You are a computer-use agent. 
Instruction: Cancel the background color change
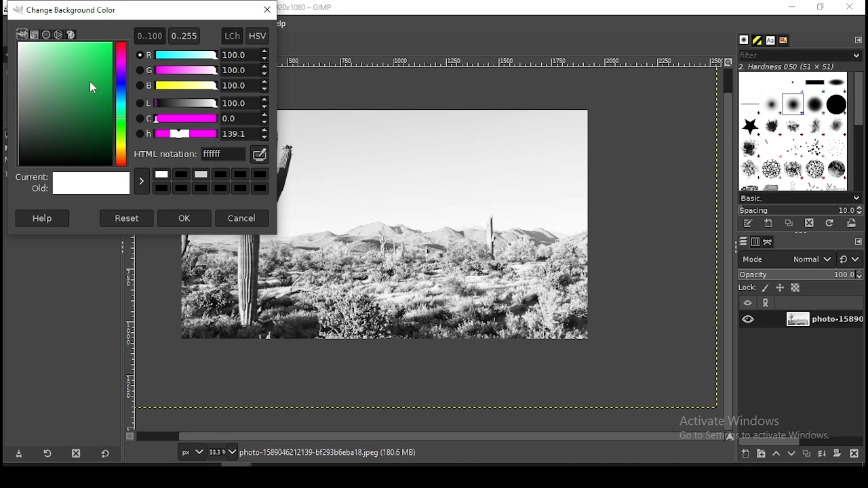coord(243,218)
